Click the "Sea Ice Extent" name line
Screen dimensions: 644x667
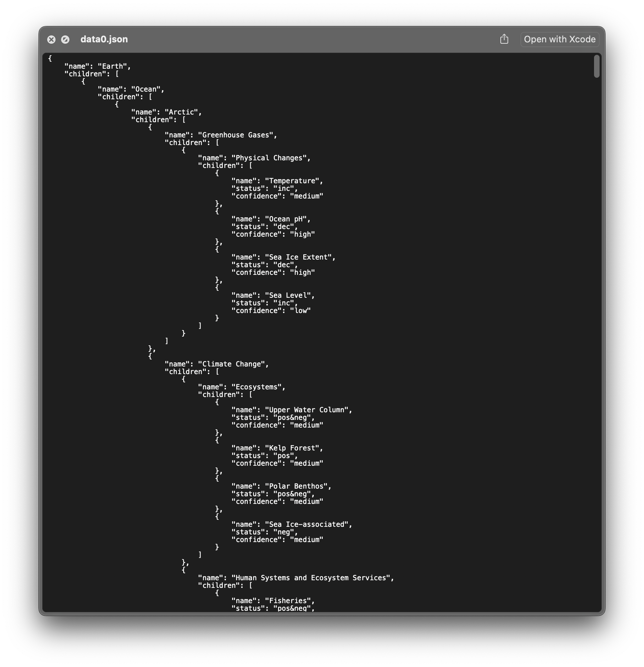click(283, 257)
